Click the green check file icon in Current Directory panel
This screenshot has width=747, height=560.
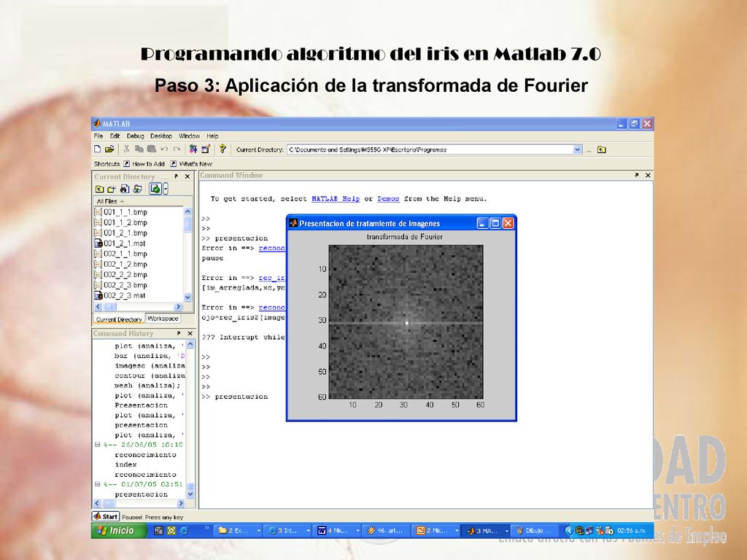(x=155, y=189)
